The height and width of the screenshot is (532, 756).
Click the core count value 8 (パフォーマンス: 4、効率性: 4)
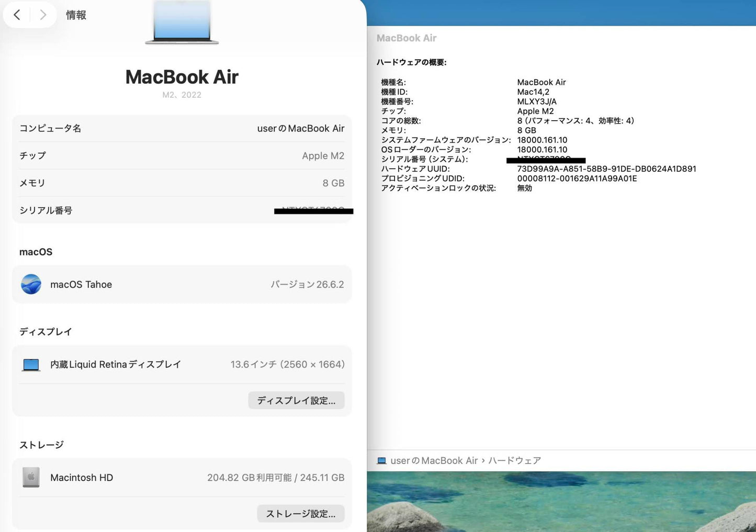click(576, 121)
